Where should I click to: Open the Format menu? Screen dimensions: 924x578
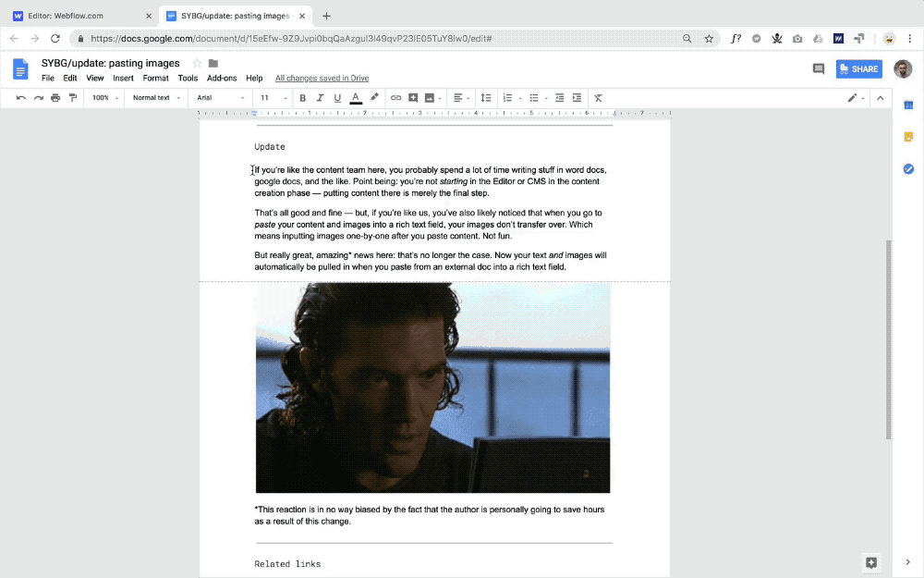coord(155,78)
